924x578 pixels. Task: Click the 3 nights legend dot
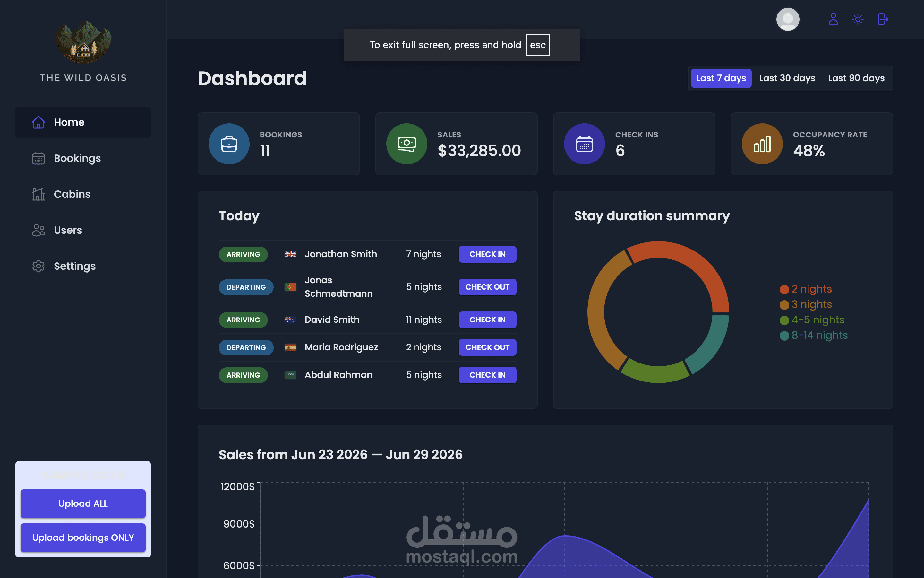[784, 305]
